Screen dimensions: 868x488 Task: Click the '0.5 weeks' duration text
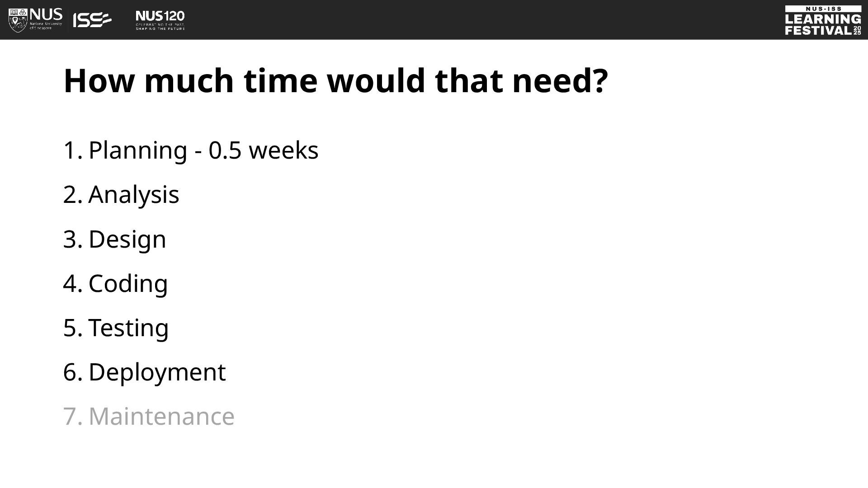tap(264, 150)
